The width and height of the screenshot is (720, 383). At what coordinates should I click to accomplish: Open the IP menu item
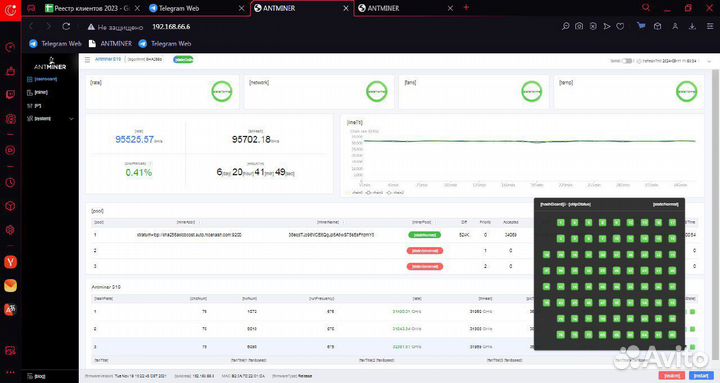coord(34,106)
